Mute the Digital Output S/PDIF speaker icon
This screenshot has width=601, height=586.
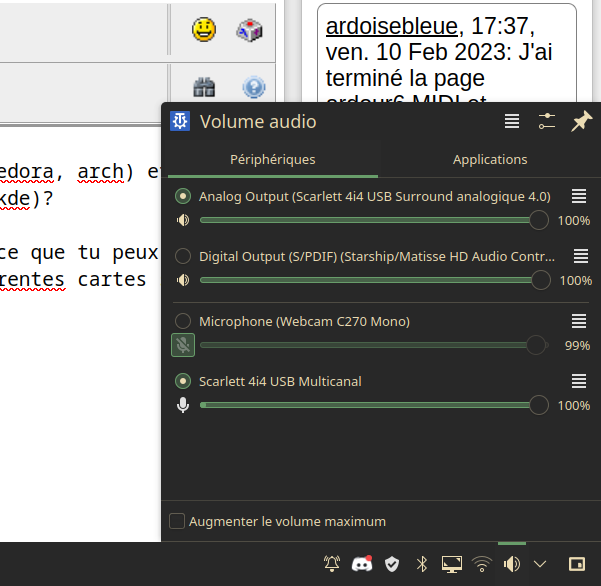(183, 280)
